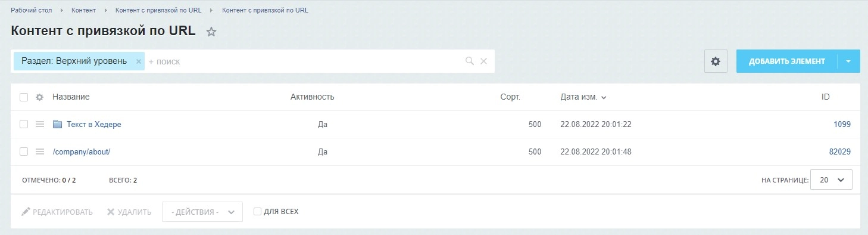Open list settings gear button
The height and width of the screenshot is (235, 868).
click(716, 61)
